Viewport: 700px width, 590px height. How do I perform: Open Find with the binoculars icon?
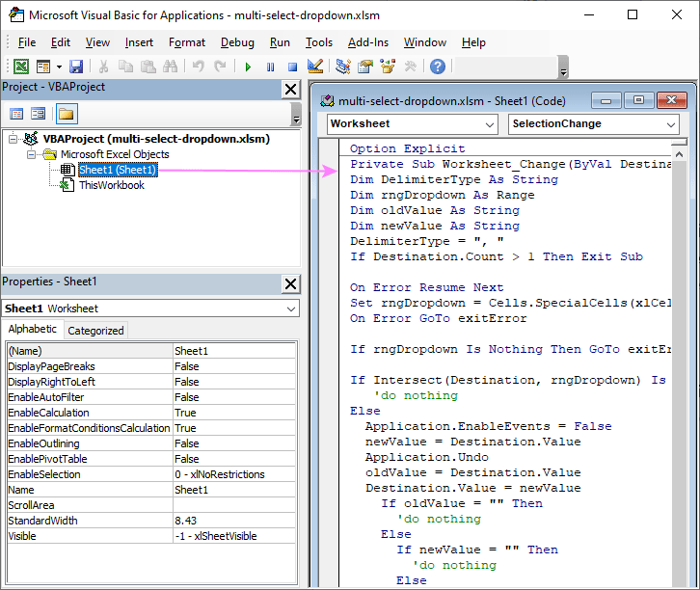point(170,67)
